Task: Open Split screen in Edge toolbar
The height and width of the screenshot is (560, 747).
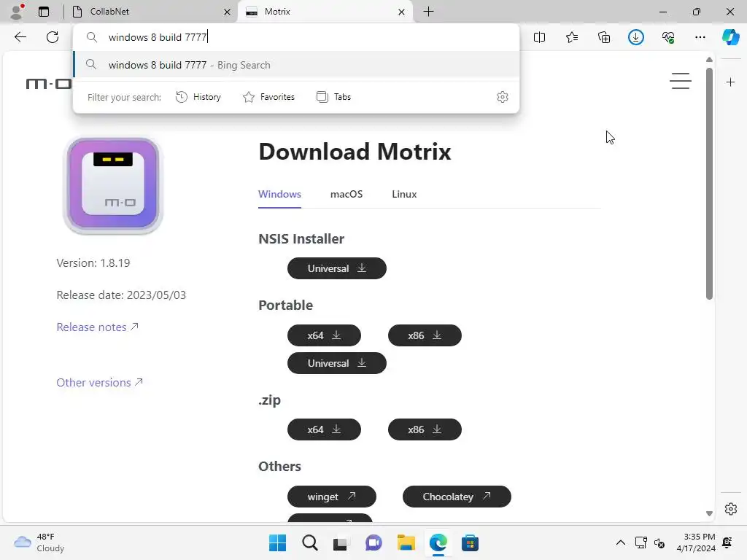Action: 539,37
